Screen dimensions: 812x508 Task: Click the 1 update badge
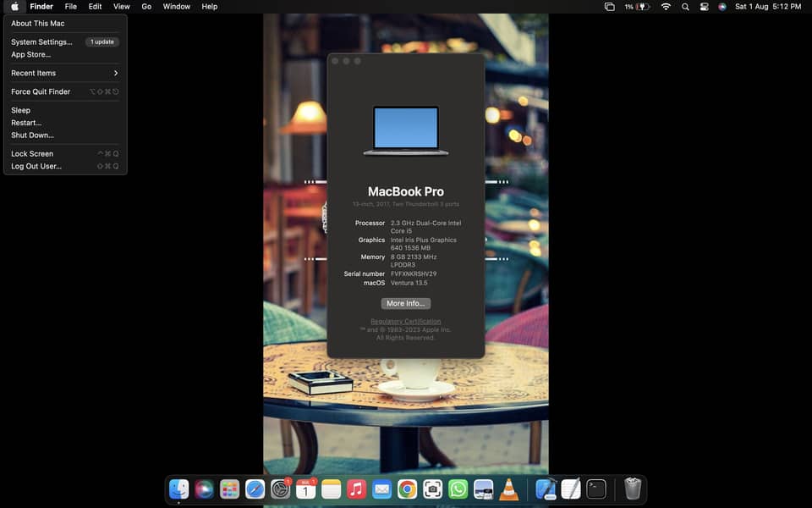[102, 42]
